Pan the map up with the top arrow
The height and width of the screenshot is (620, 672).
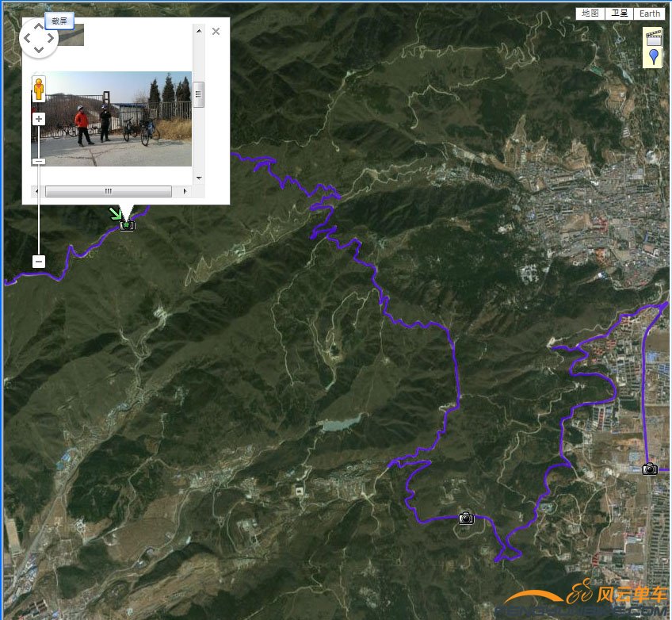[39, 25]
